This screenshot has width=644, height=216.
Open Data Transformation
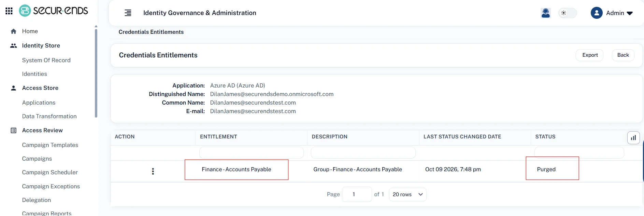49,116
